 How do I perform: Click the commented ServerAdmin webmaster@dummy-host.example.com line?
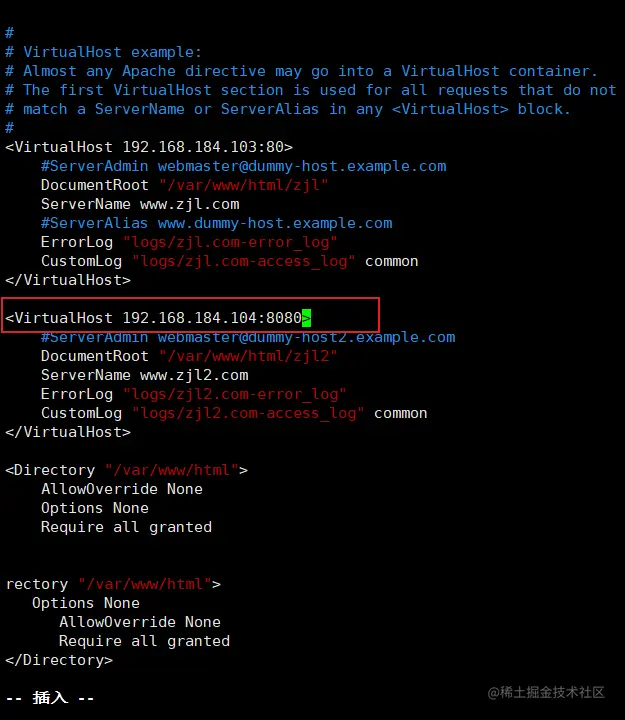tap(243, 166)
